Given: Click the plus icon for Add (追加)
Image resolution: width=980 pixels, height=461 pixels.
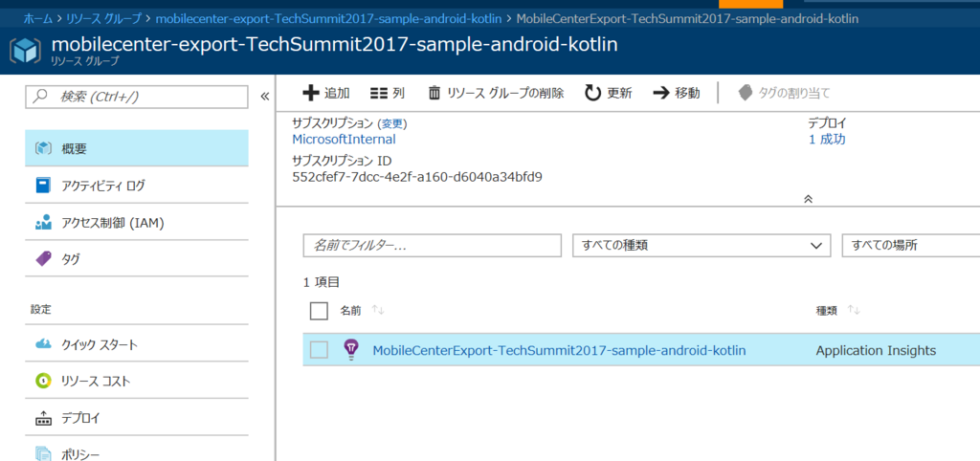Looking at the screenshot, I should [311, 93].
